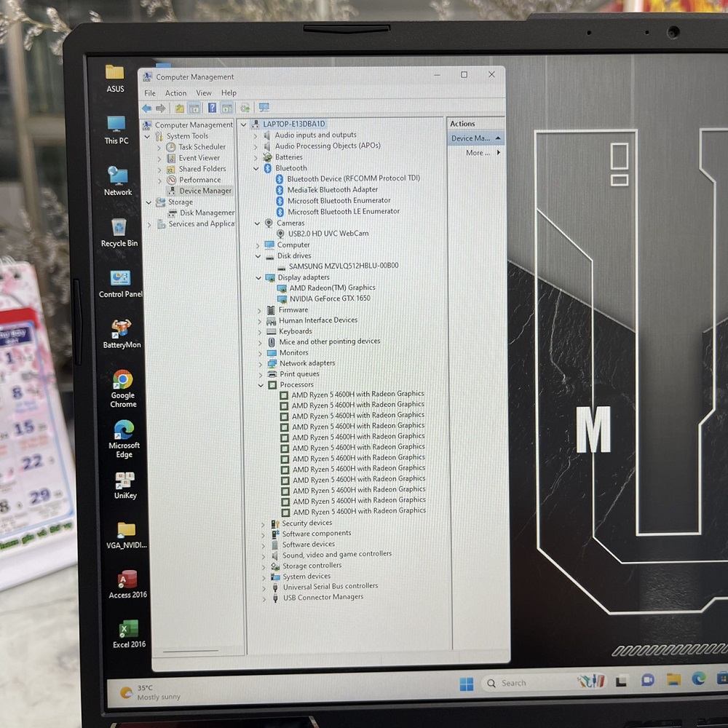
Task: Collapse the Cameras category
Action: [257, 223]
